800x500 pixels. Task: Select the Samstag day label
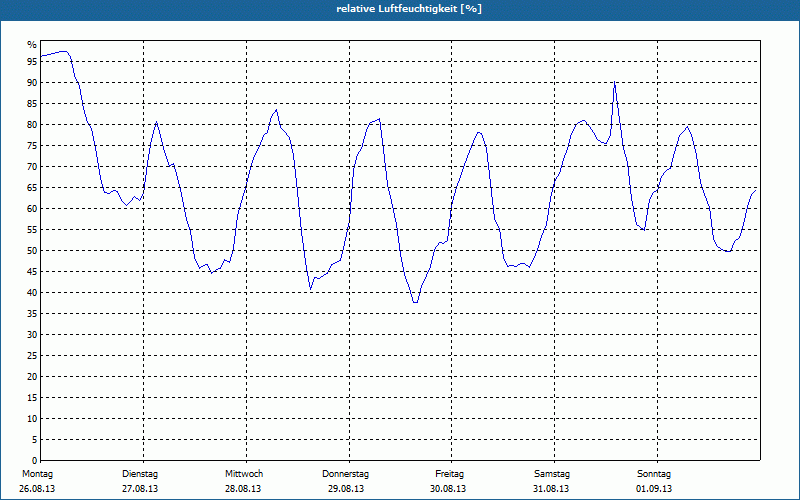(552, 474)
